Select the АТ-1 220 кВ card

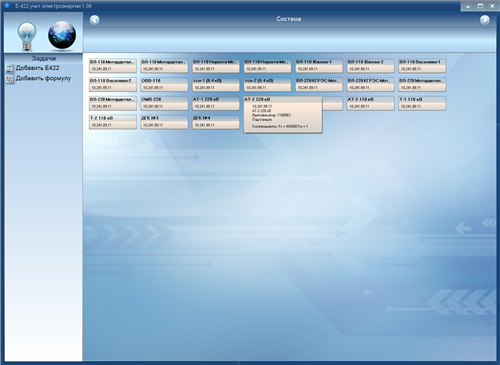click(216, 103)
